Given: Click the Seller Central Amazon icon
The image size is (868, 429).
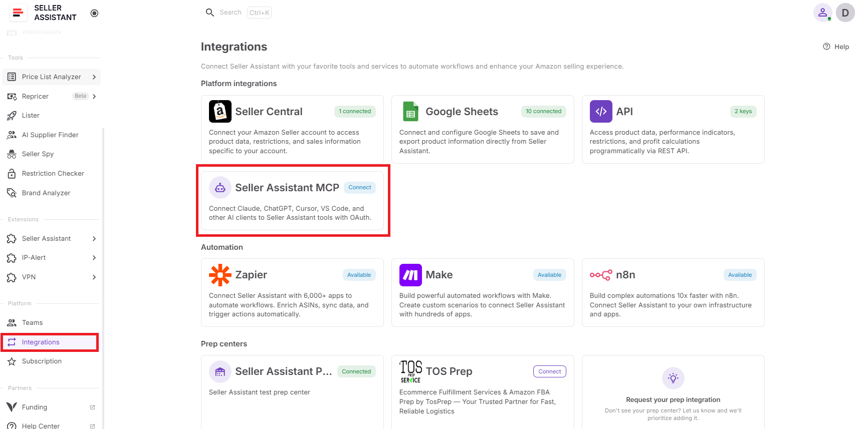Looking at the screenshot, I should (x=220, y=112).
